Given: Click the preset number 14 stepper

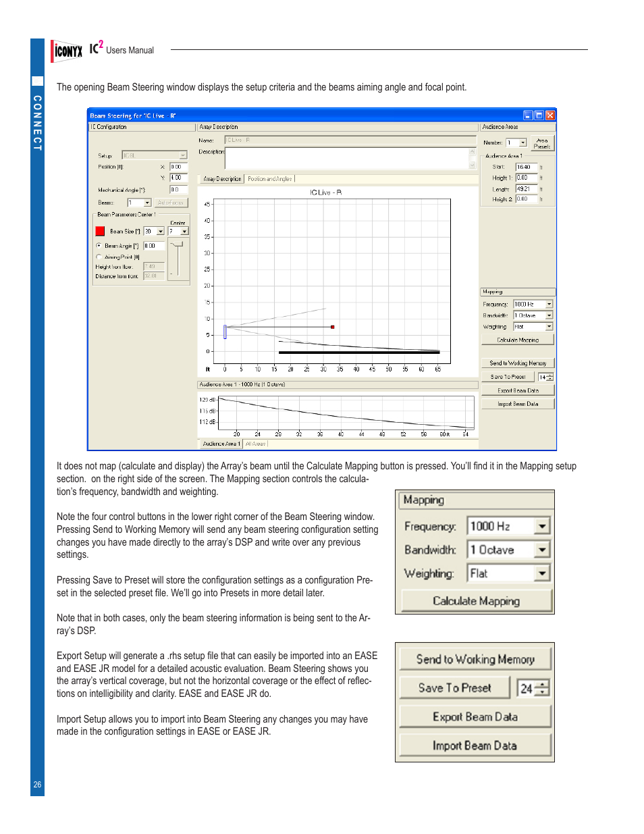Looking at the screenshot, I should [545, 377].
